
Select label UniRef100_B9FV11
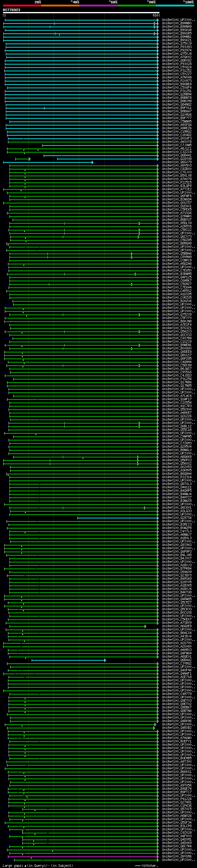tap(176, 108)
